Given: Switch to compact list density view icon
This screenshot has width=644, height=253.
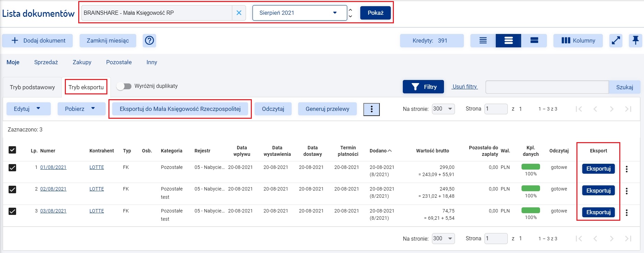Looking at the screenshot, I should click(x=483, y=41).
